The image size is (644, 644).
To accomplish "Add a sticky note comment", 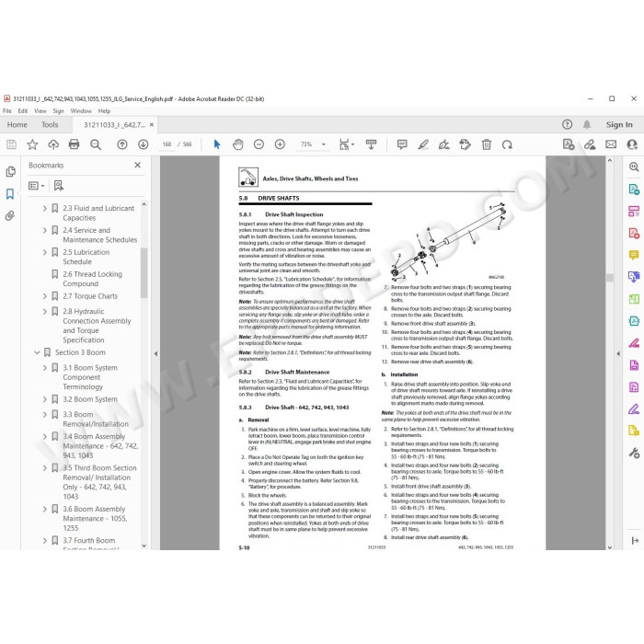I will pyautogui.click(x=402, y=144).
